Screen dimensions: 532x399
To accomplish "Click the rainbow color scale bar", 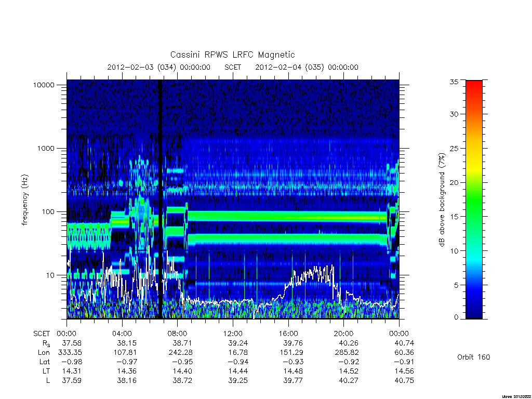I will tap(474, 199).
